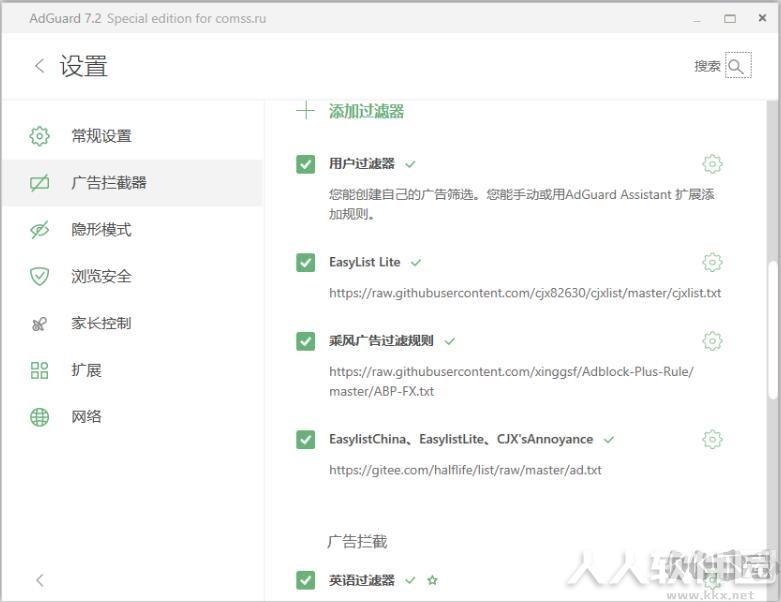Click the 用户过滤器 description text
Screen dimensions: 781x602
coord(521,204)
